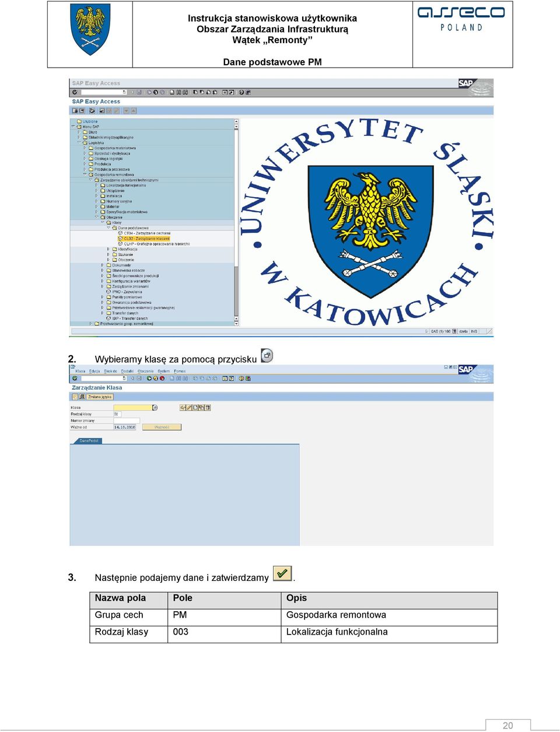Click the Enter checkmark in SAP Easy Access toolbar
Screen dimensions: 560x732
click(75, 92)
